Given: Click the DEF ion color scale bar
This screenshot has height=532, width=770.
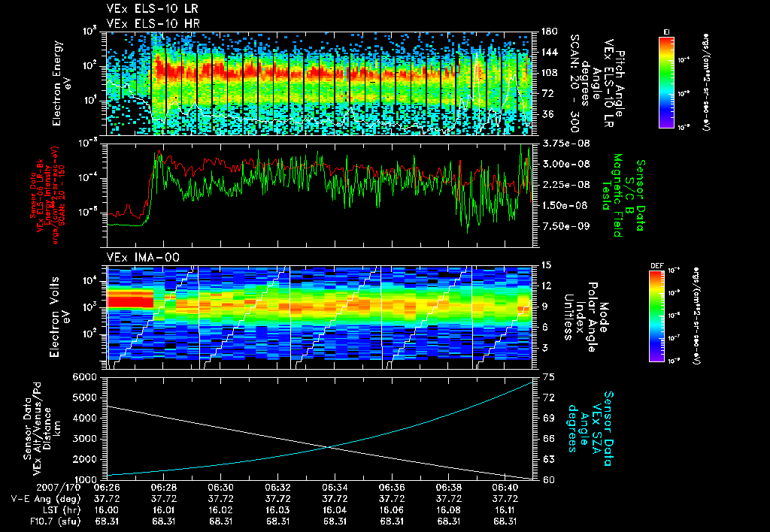Looking at the screenshot, I should (x=657, y=316).
